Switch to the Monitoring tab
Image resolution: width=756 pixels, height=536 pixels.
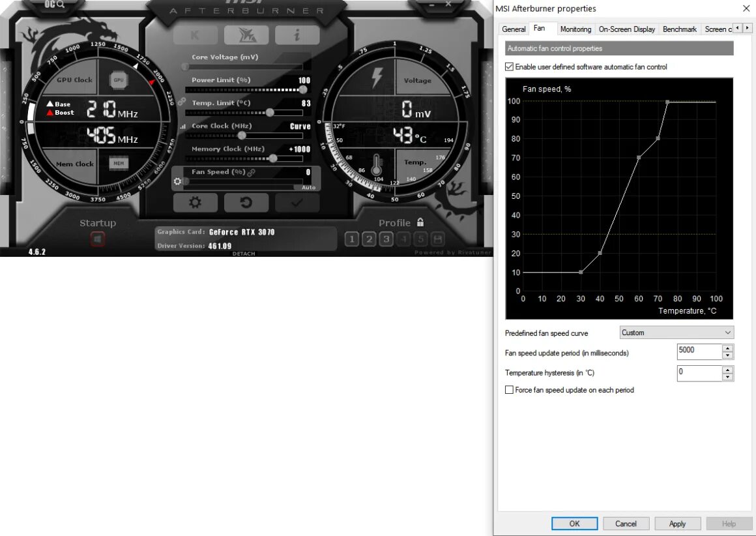575,29
